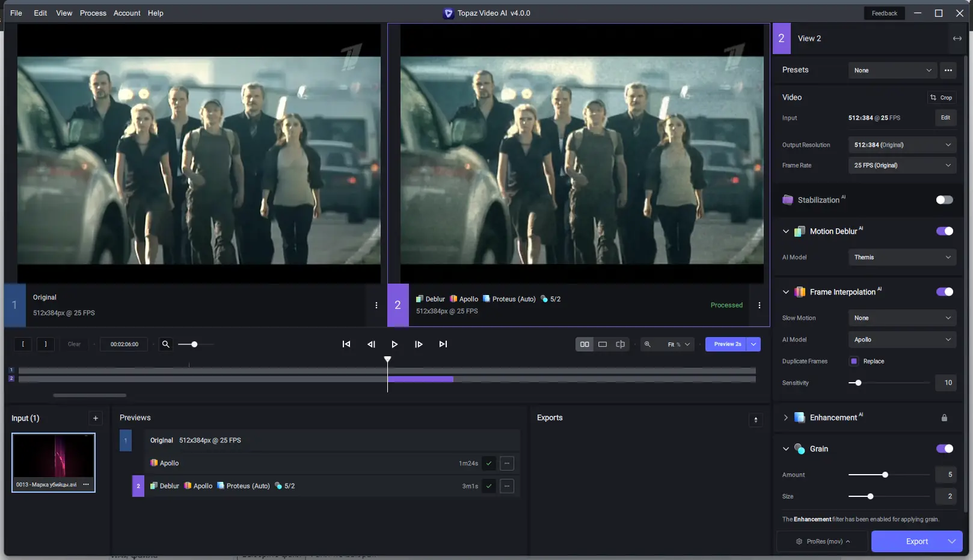The height and width of the screenshot is (560, 973).
Task: Switch to split comparison view layout
Action: click(621, 344)
